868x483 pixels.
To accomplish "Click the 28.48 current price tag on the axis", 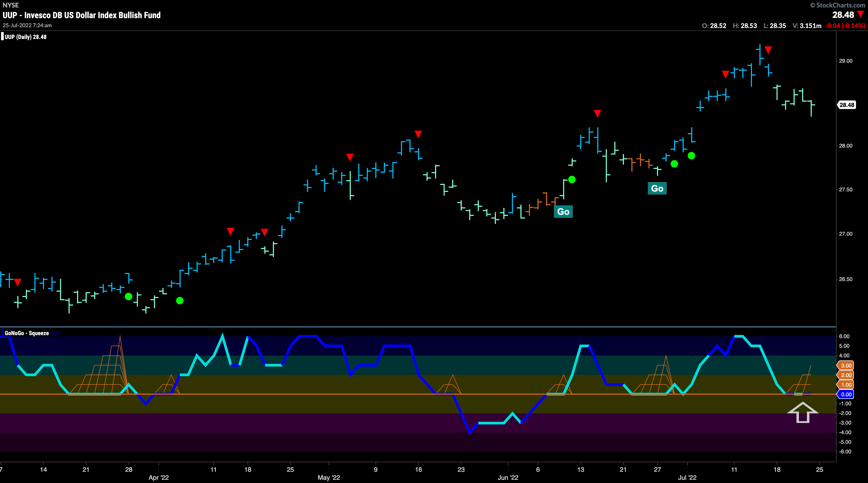I will [846, 105].
